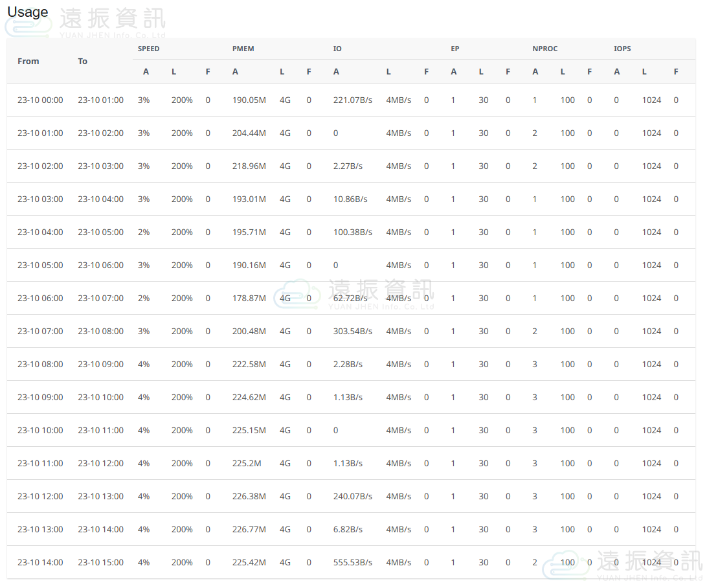Click the Usage heading
The width and height of the screenshot is (707, 588).
coord(28,12)
